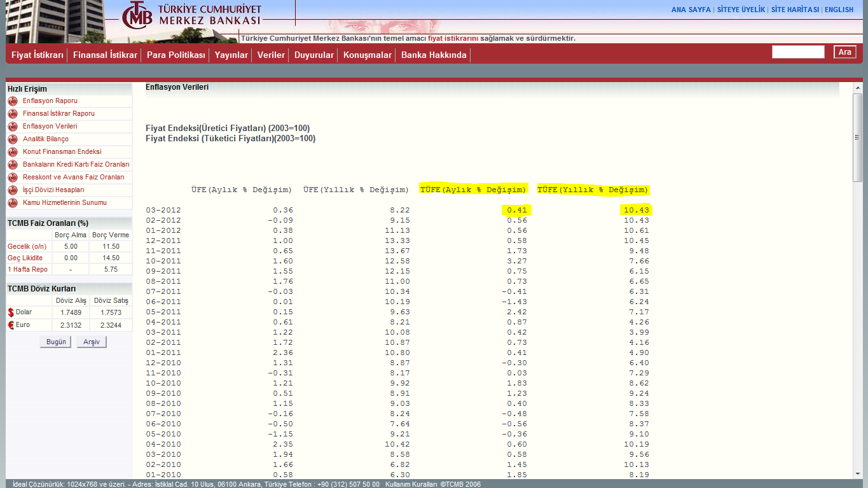Screen dimensions: 868x488
Task: Open Finansal İstikrar menu
Action: click(105, 55)
